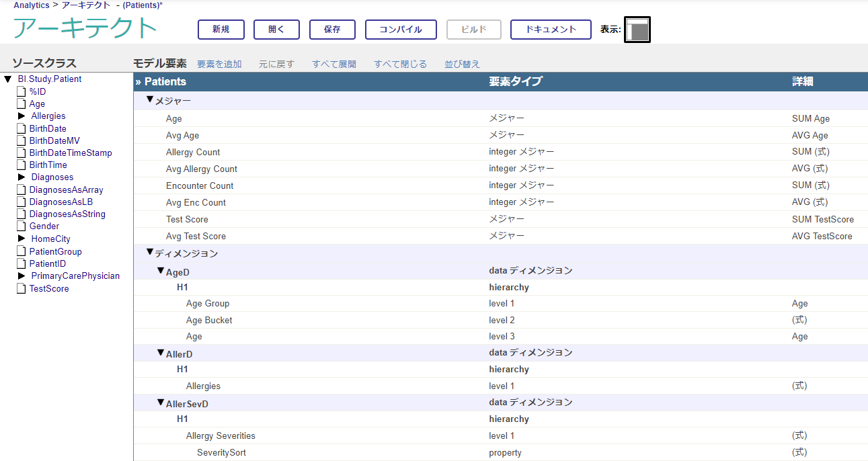Click the file icon beside BirthTime
868x461 pixels.
coord(21,165)
